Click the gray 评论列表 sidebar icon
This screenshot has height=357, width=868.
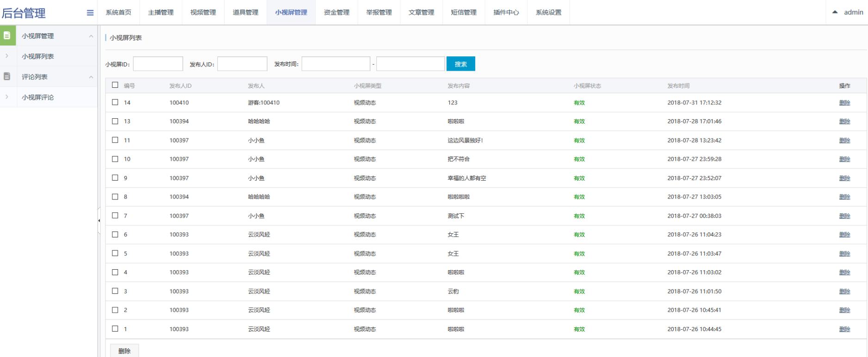tap(7, 77)
